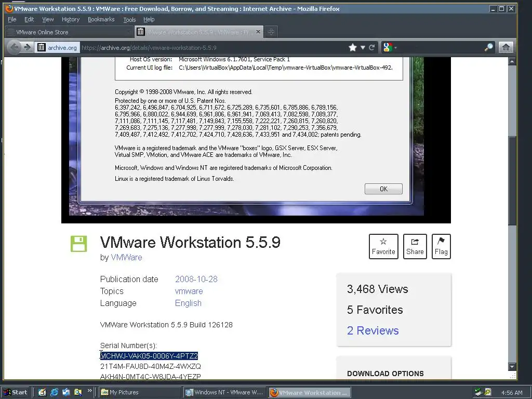This screenshot has height=399, width=532.
Task: Open a new tab with plus button
Action: tap(271, 32)
